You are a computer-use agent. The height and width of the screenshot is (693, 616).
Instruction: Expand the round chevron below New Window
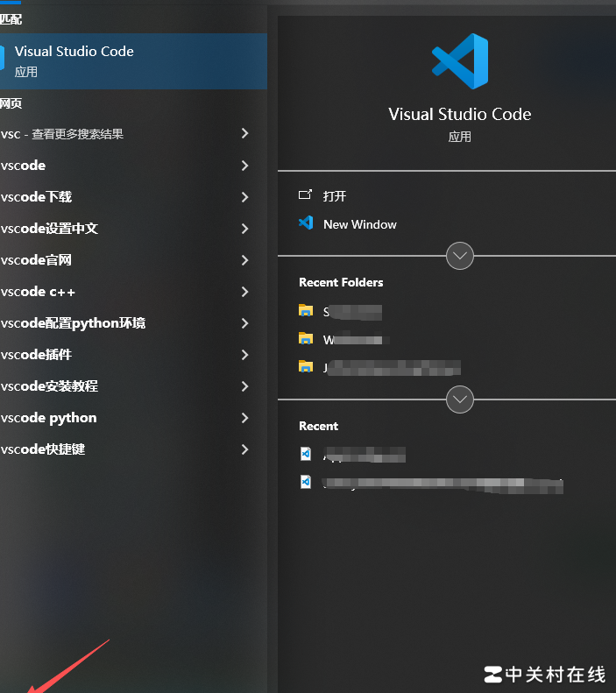point(460,256)
